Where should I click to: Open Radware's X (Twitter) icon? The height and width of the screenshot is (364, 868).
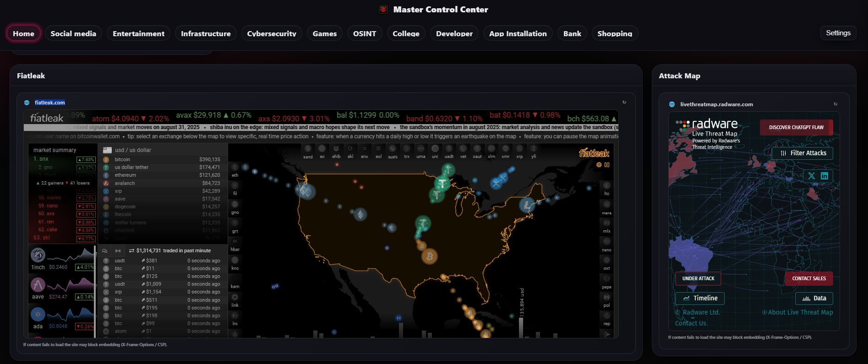pyautogui.click(x=812, y=176)
